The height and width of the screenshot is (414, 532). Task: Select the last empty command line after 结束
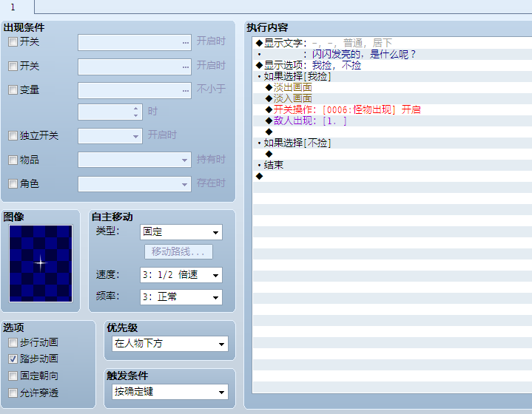[x=393, y=176]
